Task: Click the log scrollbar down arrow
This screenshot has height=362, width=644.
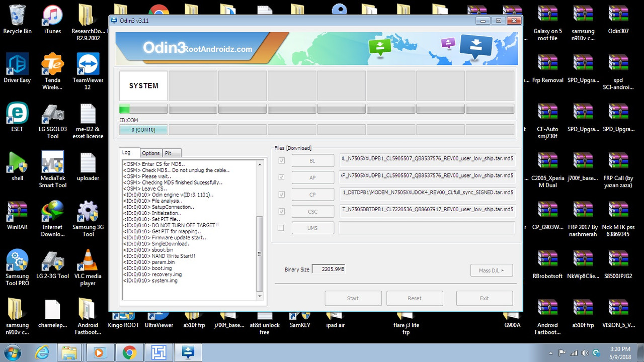Action: (260, 297)
